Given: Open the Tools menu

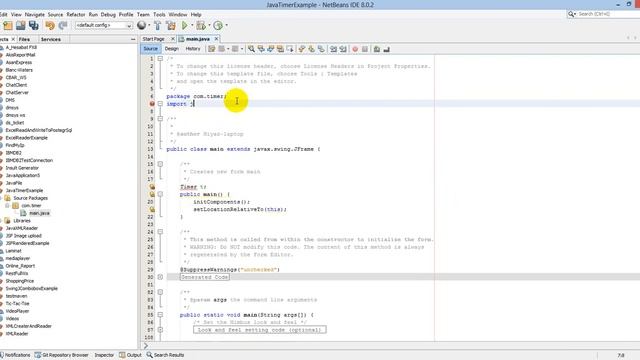Looking at the screenshot, I should (x=159, y=15).
